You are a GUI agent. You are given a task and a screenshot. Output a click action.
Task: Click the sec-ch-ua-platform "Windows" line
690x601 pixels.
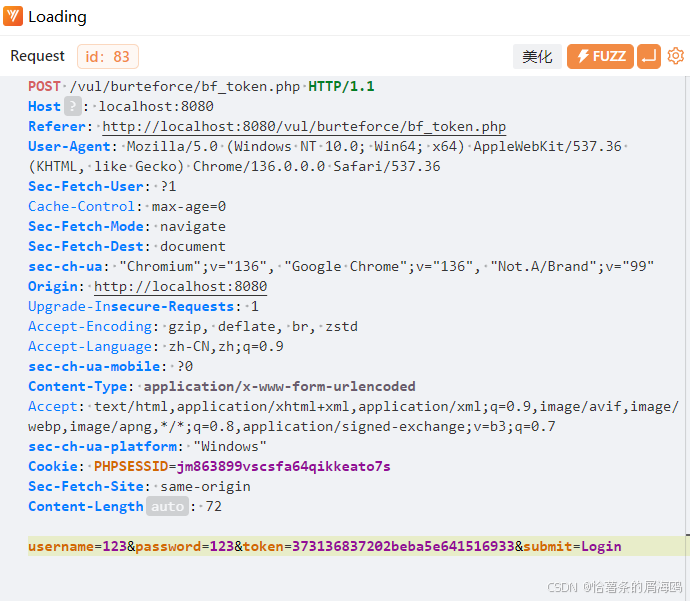click(x=147, y=447)
